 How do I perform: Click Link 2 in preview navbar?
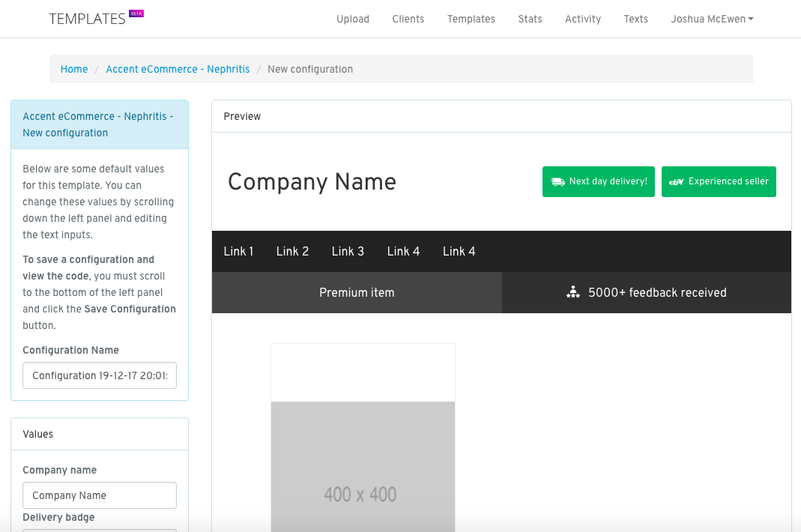coord(292,252)
